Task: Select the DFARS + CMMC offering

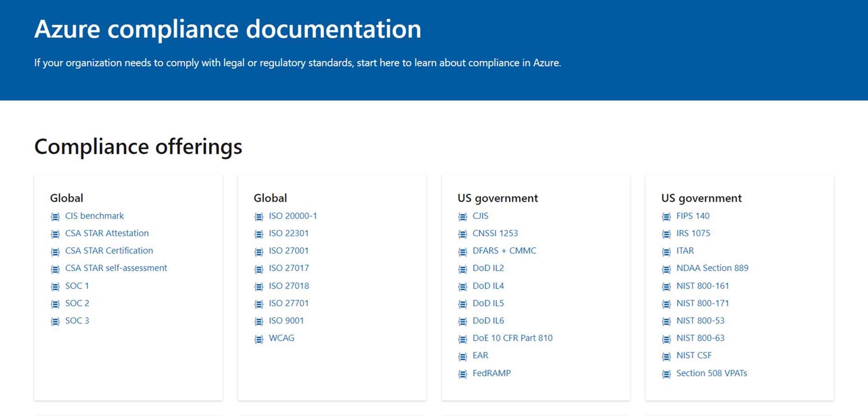Action: [505, 251]
